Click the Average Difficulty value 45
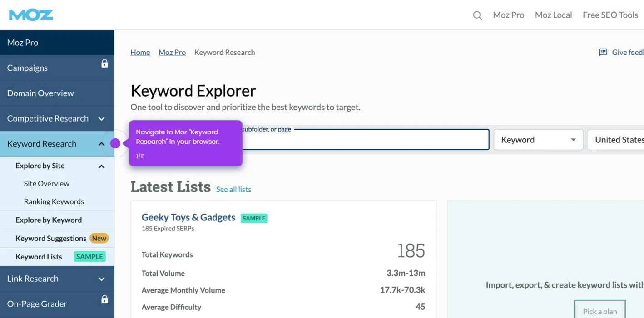This screenshot has width=644, height=318. (x=421, y=307)
